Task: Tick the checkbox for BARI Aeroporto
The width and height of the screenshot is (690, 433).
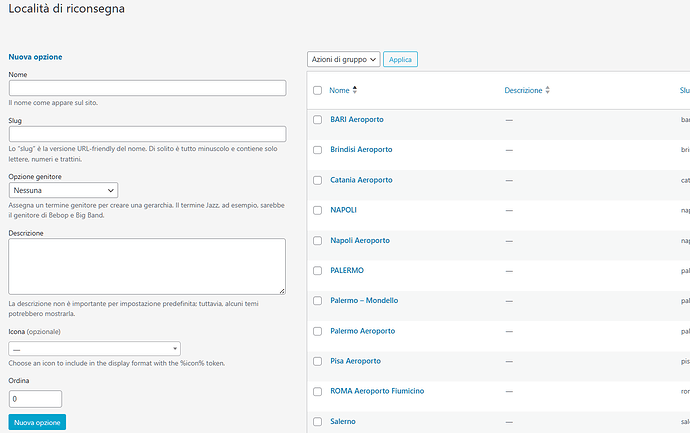Action: (x=317, y=120)
